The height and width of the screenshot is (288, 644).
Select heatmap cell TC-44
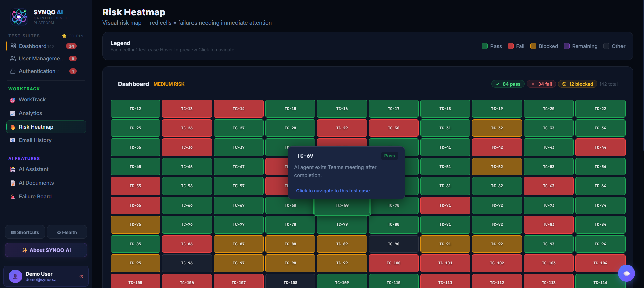(x=600, y=147)
